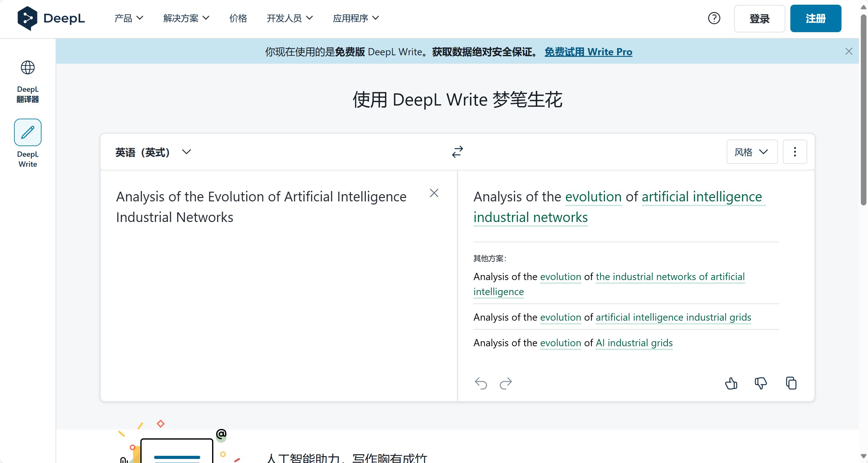Click the 注册 sign-up button
Viewport: 868px width, 463px height.
[815, 18]
